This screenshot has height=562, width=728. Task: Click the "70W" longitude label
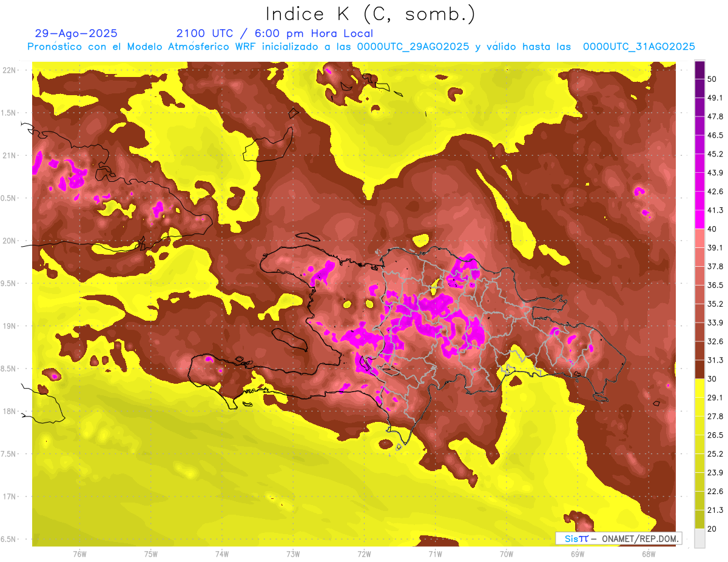507,554
